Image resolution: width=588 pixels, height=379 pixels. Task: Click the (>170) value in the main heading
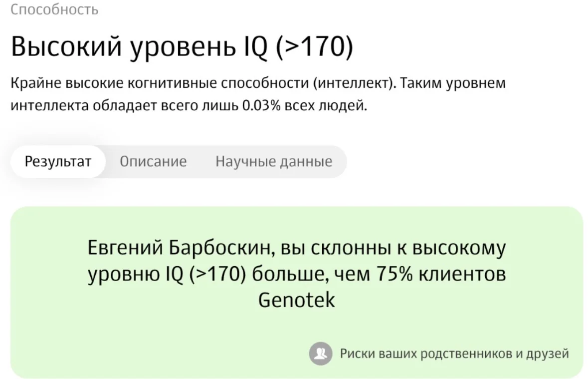click(314, 46)
